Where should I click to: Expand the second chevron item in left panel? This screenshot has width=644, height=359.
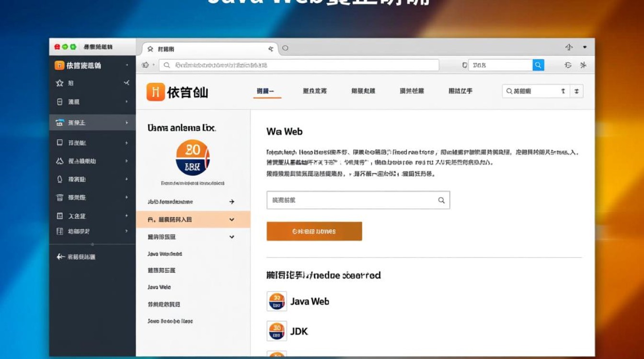point(232,236)
